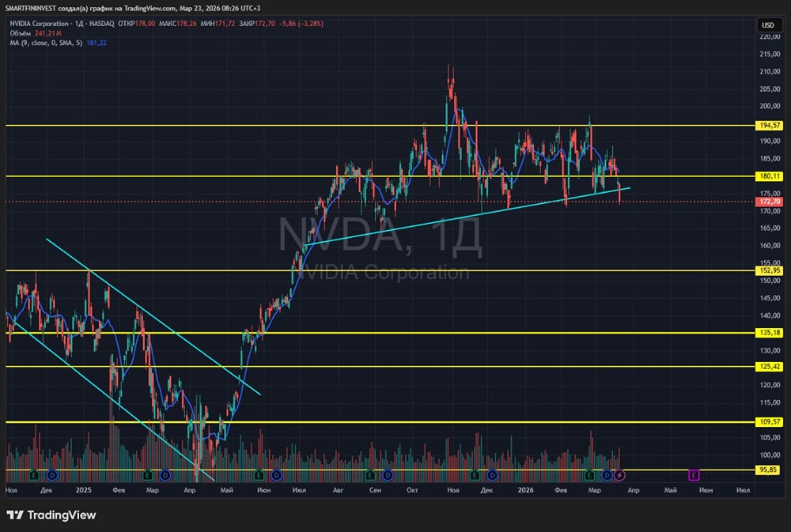Click the −5,86 (−3,28%) change value
Viewport: 791px width, 532px height.
pos(301,23)
